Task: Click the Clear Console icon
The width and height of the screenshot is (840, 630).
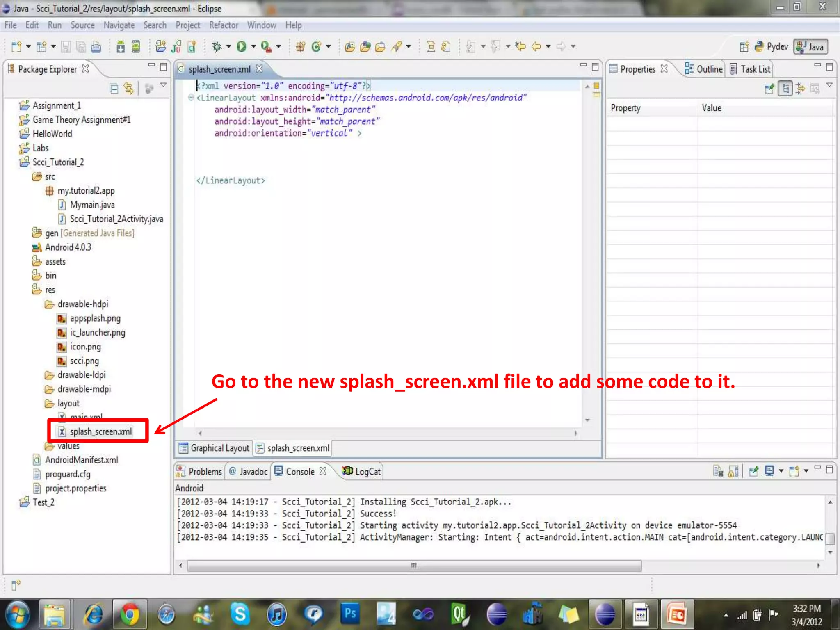Action: [x=718, y=471]
